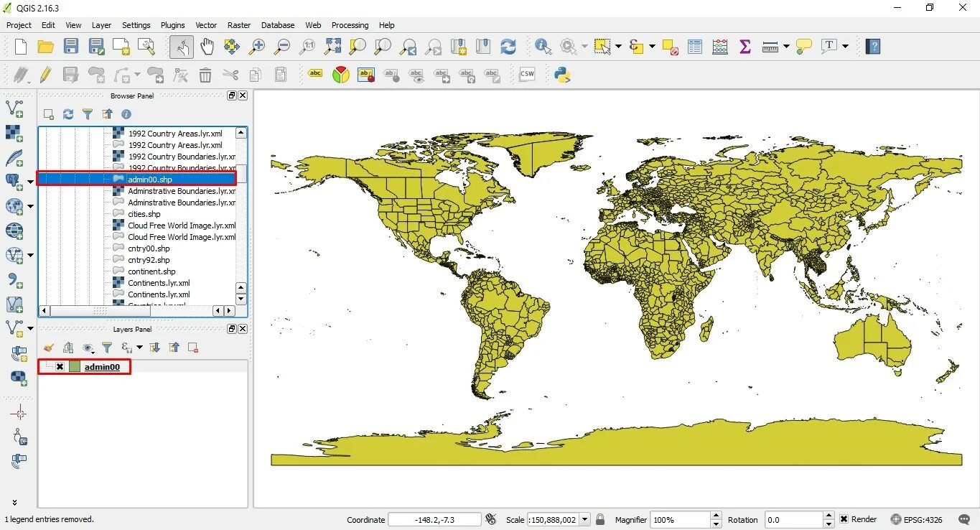Open the Project menu
The image size is (980, 530).
tap(19, 25)
